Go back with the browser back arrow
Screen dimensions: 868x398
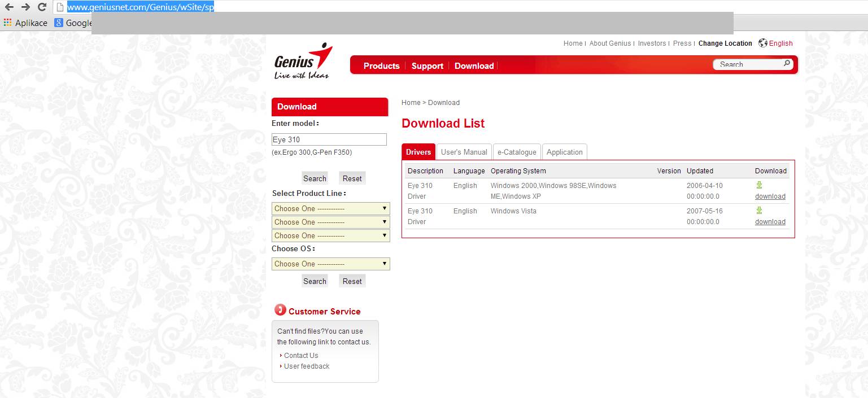point(9,7)
